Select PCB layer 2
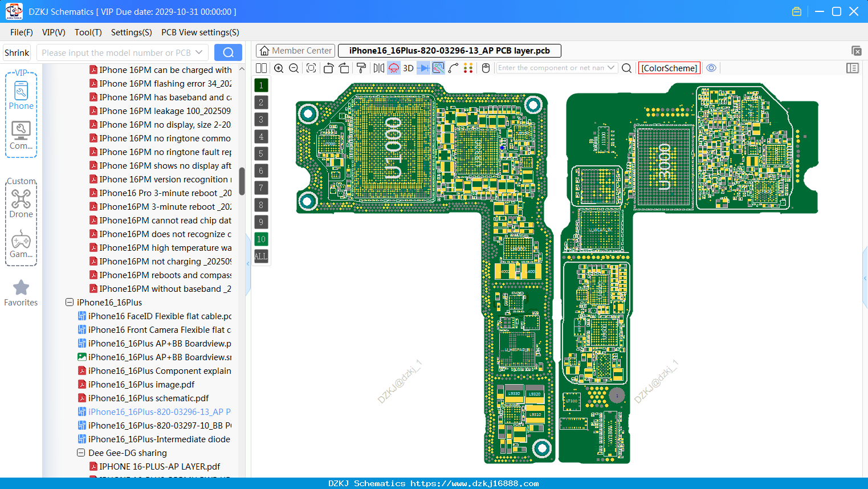This screenshot has height=489, width=868. [261, 103]
